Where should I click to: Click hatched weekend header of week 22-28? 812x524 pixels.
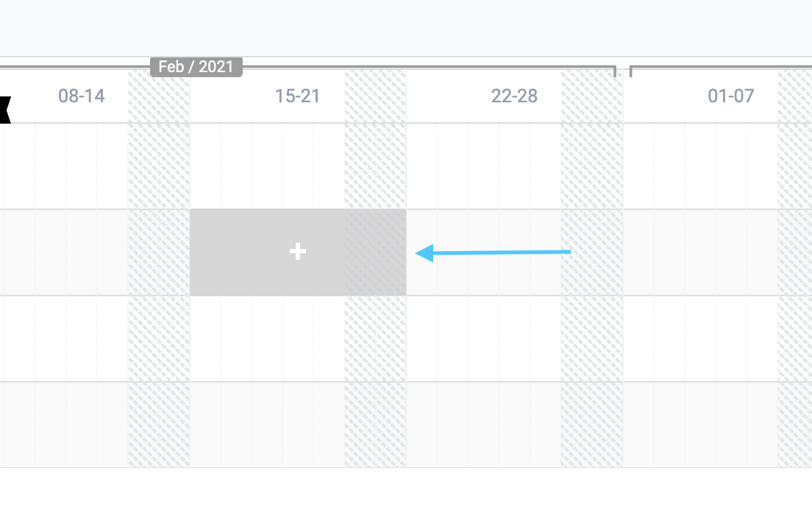592,96
